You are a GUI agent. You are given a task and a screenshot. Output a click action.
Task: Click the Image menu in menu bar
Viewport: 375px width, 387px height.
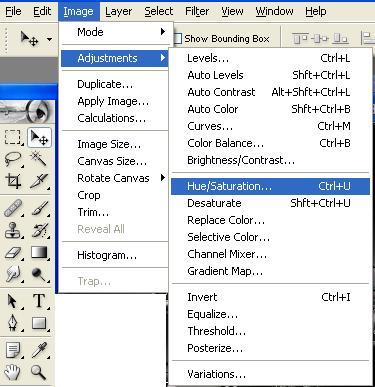click(78, 11)
